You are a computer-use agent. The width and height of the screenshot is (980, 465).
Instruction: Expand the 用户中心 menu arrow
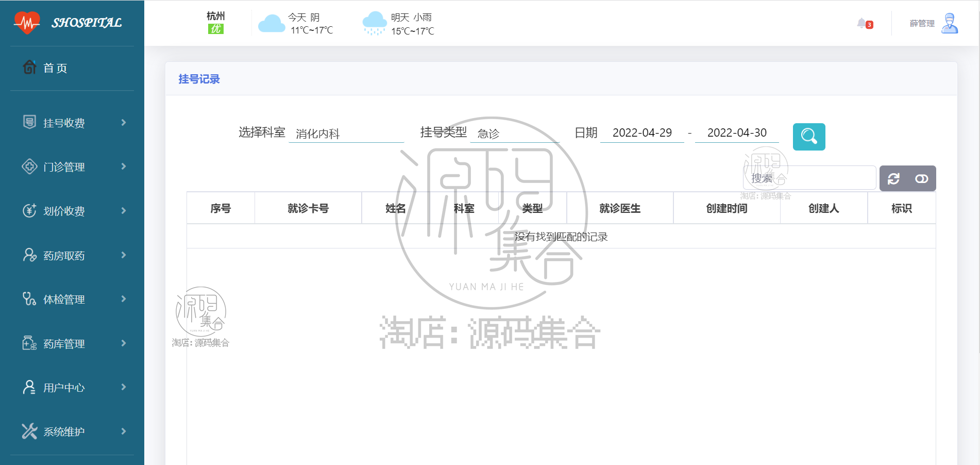[x=124, y=387]
